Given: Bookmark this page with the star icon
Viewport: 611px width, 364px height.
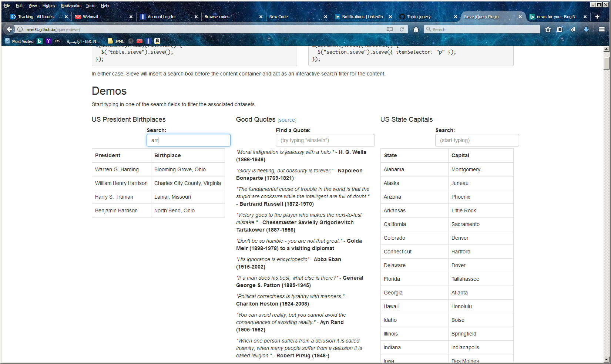Looking at the screenshot, I should click(548, 29).
